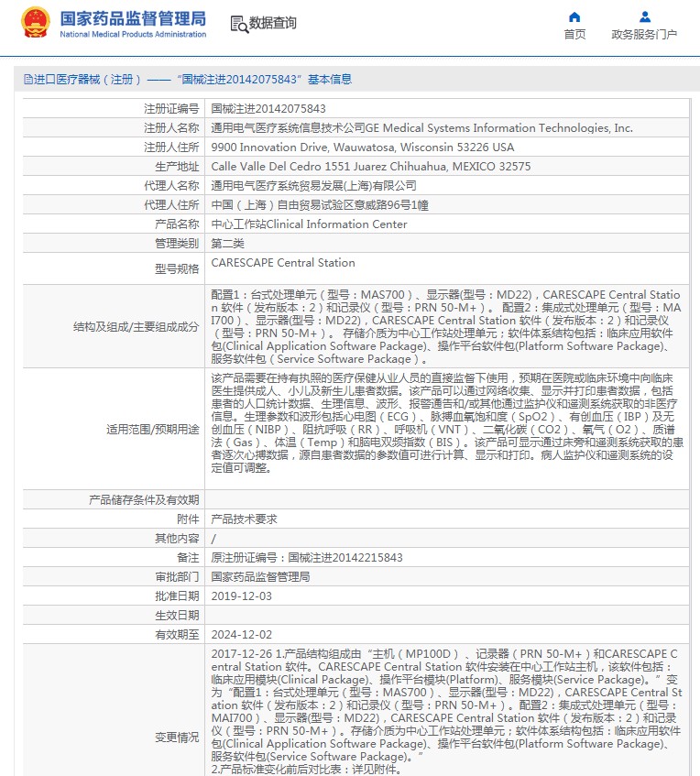Select registration number 国械注进20142075843 value cell
The image size is (700, 776).
pos(268,108)
